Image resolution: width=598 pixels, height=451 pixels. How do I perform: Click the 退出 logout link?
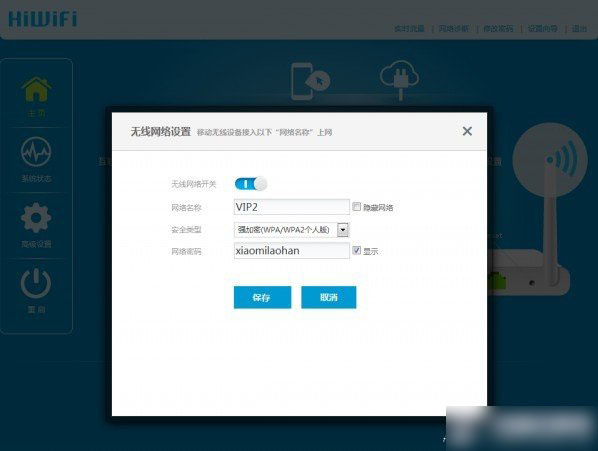pos(579,29)
